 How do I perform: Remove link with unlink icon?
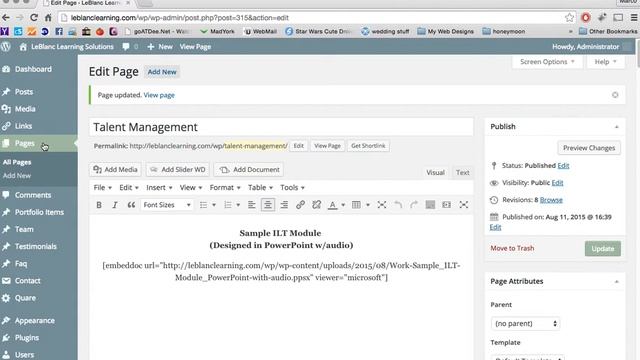316,205
